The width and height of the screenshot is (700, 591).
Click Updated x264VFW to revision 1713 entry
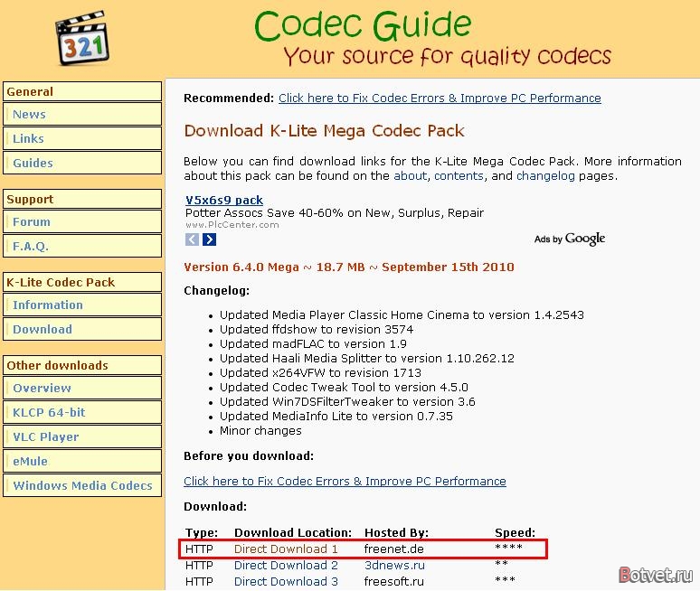click(320, 373)
